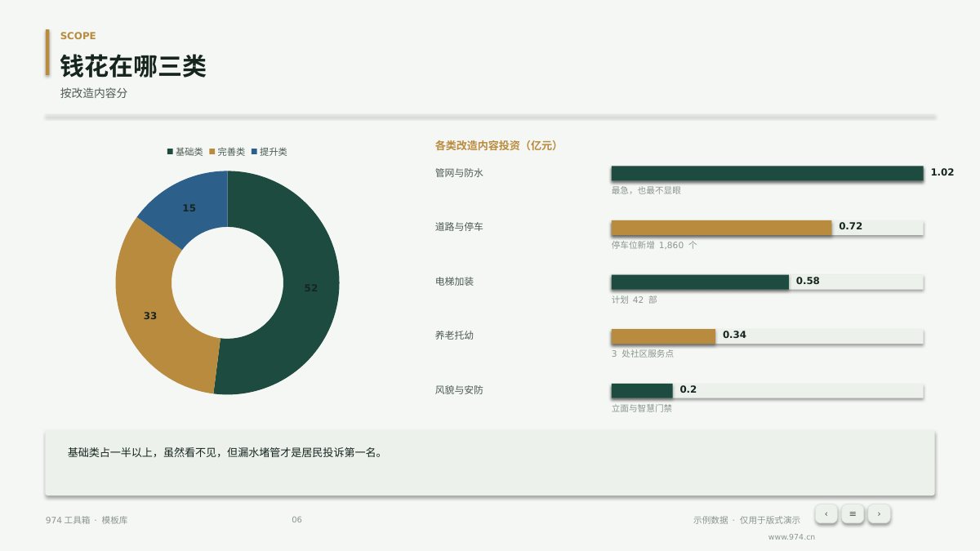The height and width of the screenshot is (551, 980).
Task: Click the value 0.34
Action: point(734,335)
